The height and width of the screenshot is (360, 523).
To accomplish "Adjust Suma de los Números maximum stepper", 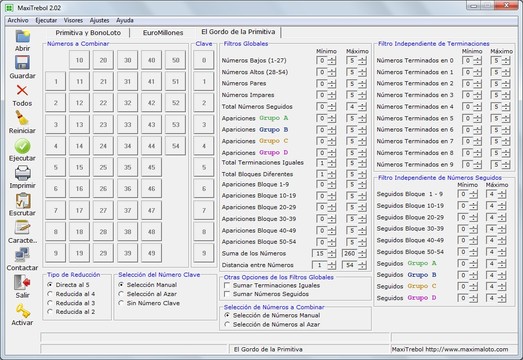I will [x=363, y=254].
